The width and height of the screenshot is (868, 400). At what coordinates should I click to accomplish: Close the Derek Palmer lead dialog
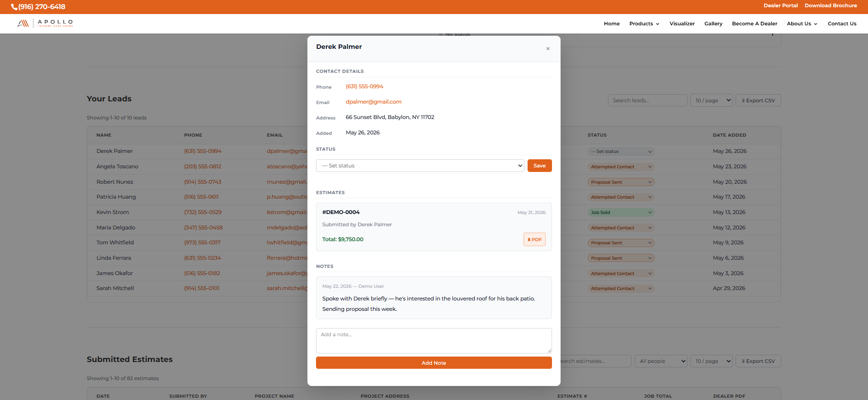pyautogui.click(x=547, y=48)
